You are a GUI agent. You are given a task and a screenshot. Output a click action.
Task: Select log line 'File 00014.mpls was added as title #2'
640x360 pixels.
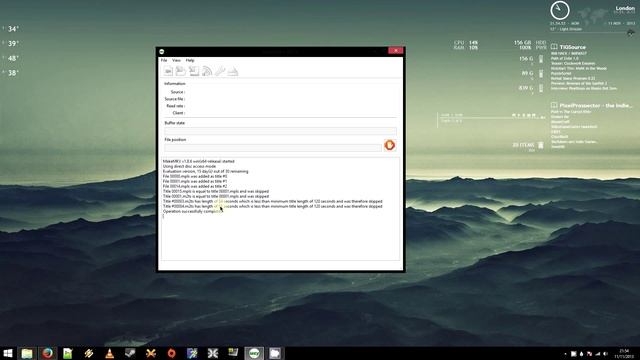pyautogui.click(x=195, y=186)
